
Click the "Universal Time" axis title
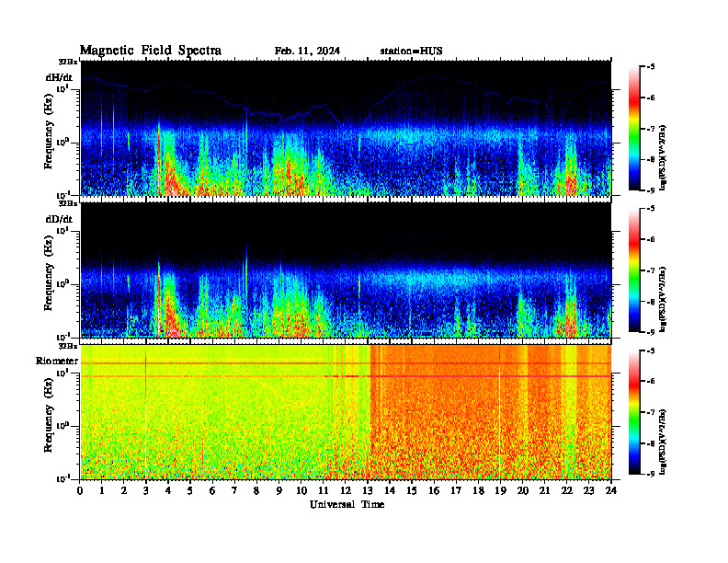347,504
